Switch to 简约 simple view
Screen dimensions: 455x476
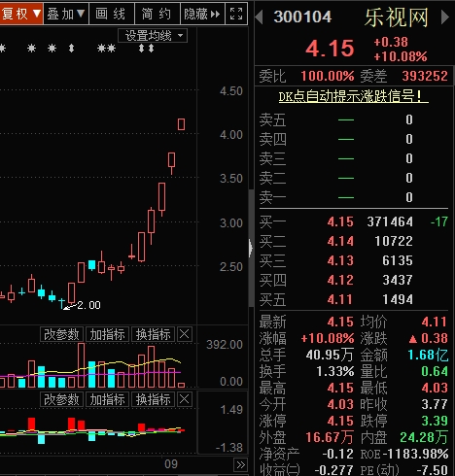pyautogui.click(x=157, y=14)
